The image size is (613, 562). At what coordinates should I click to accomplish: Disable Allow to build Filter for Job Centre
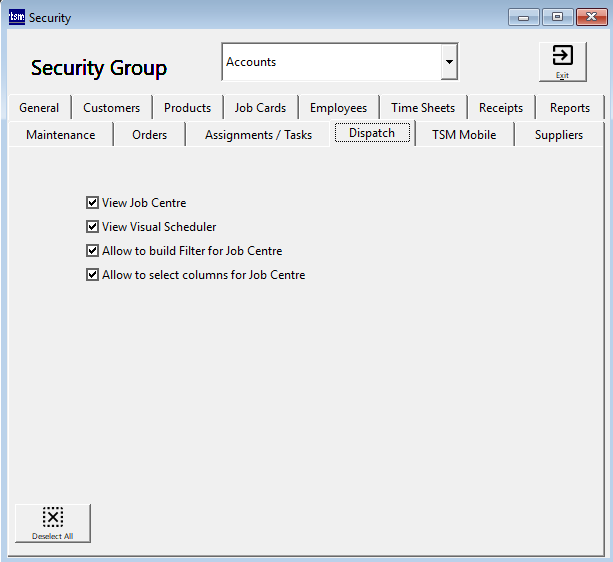pyautogui.click(x=93, y=251)
